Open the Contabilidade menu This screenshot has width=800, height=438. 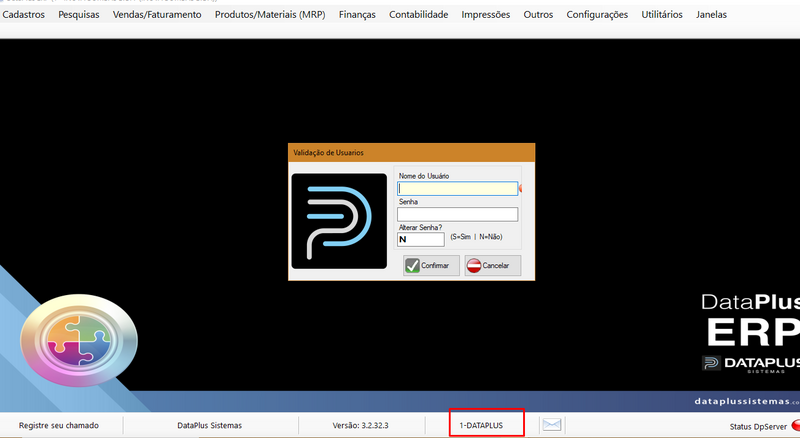(x=418, y=15)
